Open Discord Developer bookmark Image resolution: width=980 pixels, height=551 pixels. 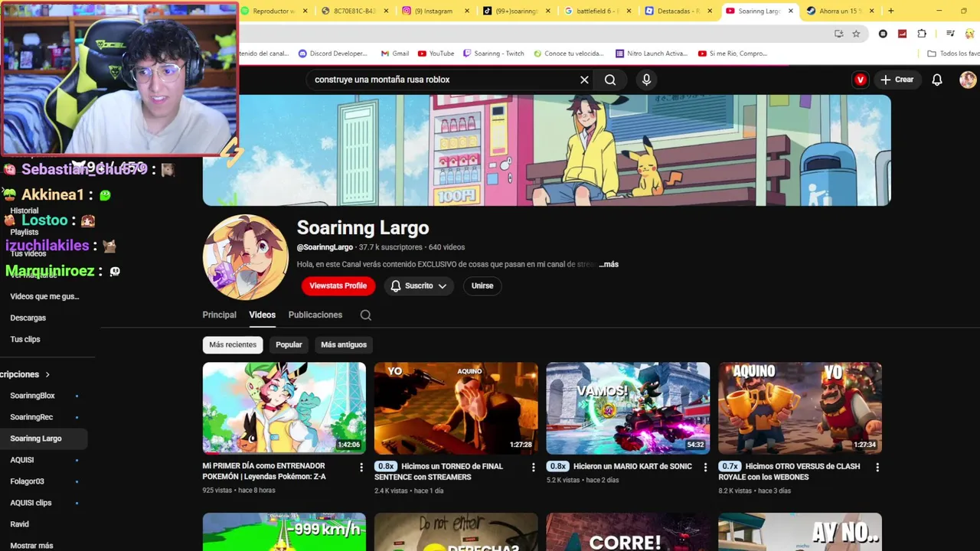coord(333,54)
